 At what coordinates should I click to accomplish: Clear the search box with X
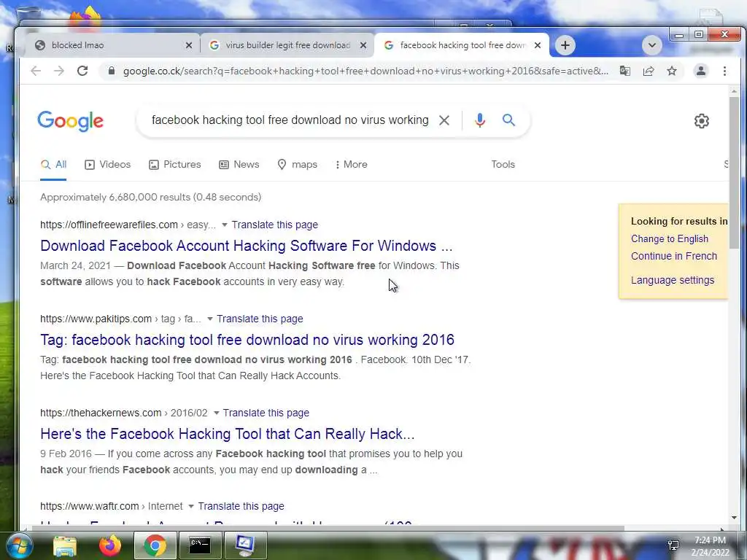(444, 120)
